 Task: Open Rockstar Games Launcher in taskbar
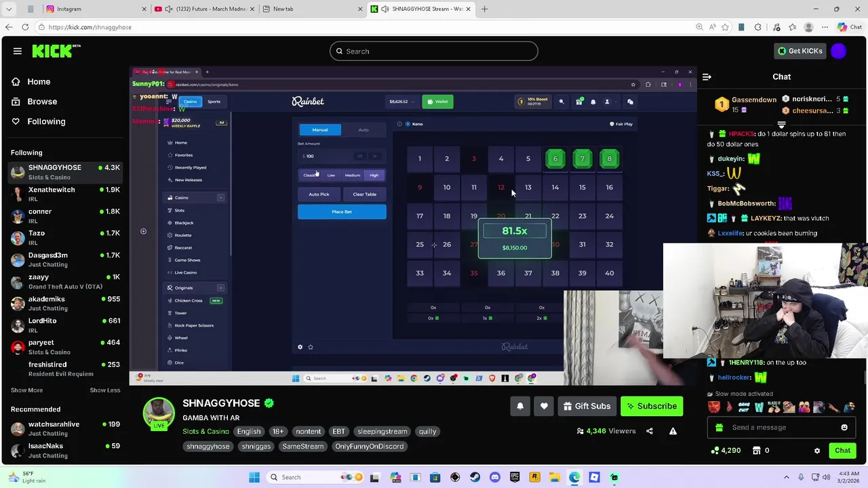(x=534, y=477)
